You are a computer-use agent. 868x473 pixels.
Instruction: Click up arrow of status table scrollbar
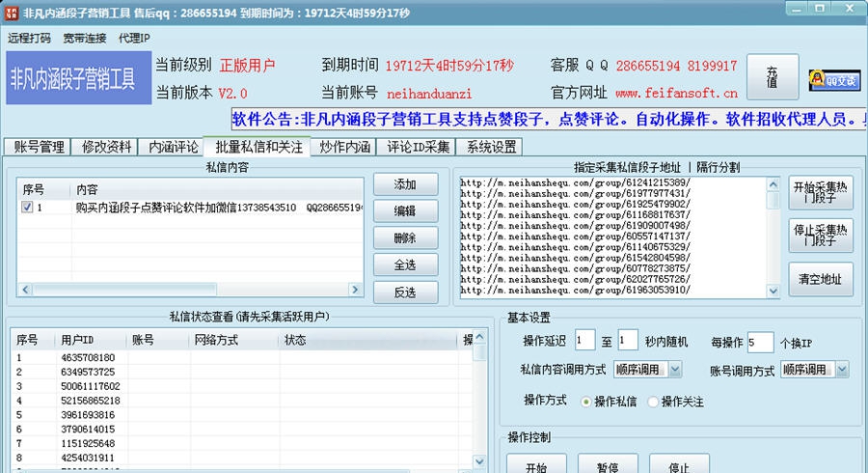click(x=479, y=337)
